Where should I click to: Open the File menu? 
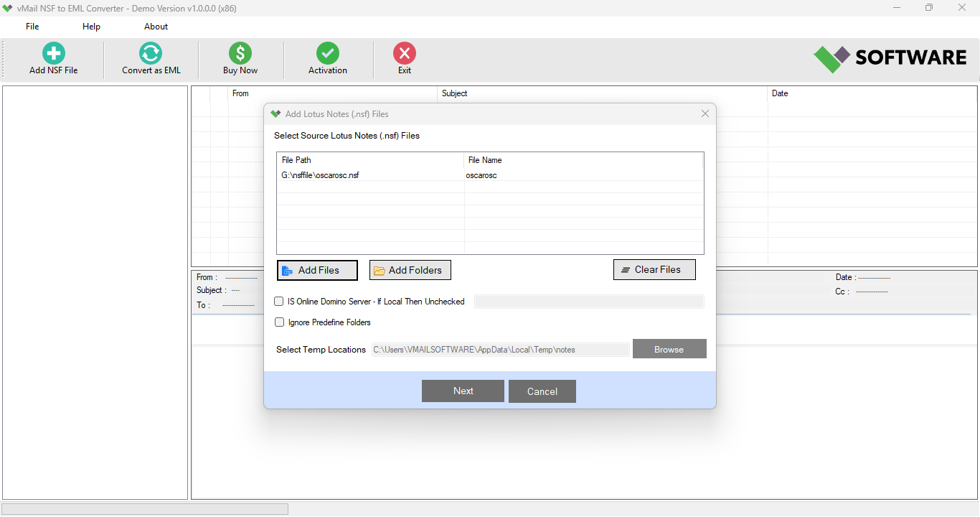pos(32,26)
